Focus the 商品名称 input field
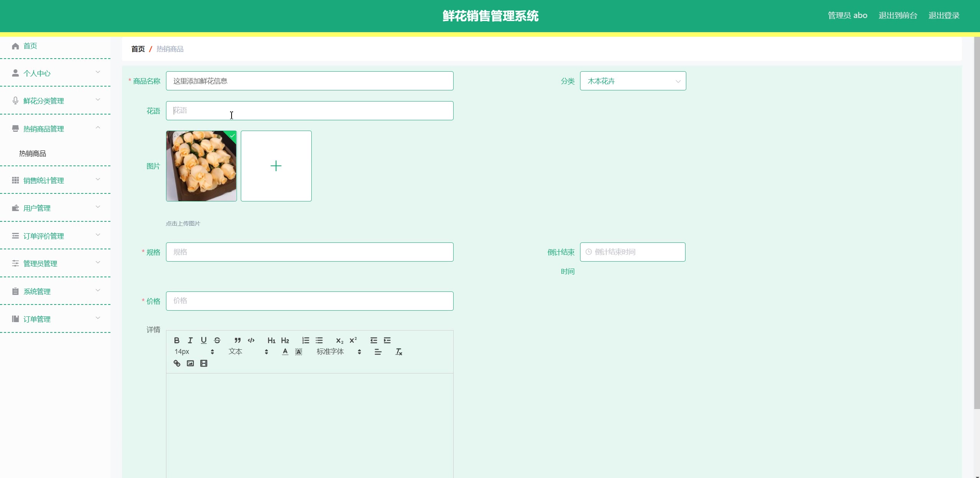Viewport: 980px width, 478px height. [310, 81]
